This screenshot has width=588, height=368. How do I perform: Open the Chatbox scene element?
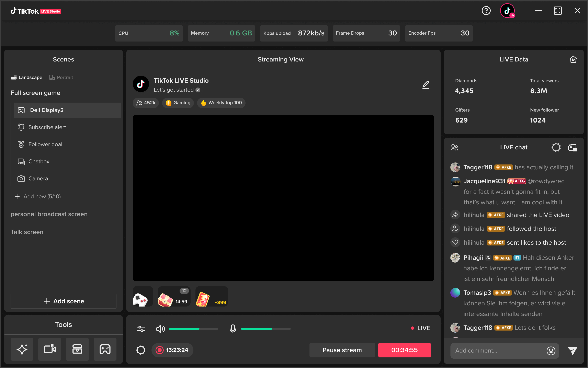tap(38, 162)
